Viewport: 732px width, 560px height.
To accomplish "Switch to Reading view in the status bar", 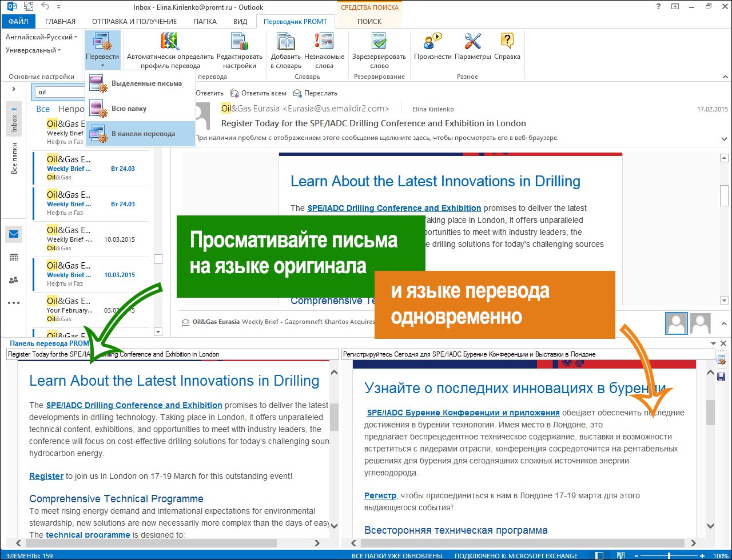I will [x=621, y=555].
